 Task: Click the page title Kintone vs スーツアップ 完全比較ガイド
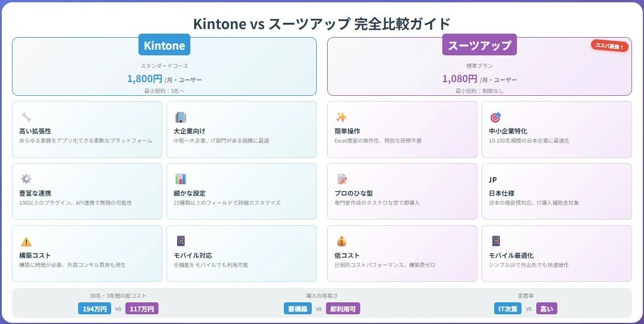[322, 23]
